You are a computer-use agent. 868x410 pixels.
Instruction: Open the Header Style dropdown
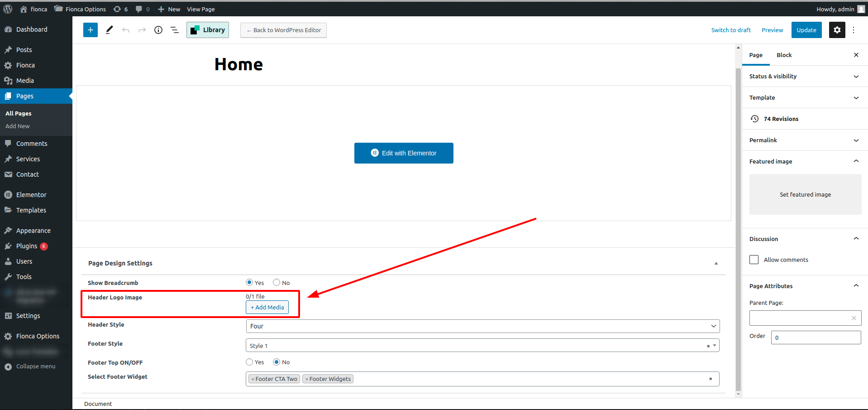(x=482, y=326)
